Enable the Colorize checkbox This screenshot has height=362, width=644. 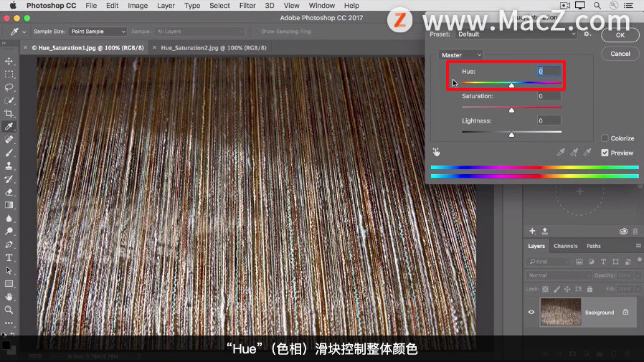pyautogui.click(x=605, y=138)
